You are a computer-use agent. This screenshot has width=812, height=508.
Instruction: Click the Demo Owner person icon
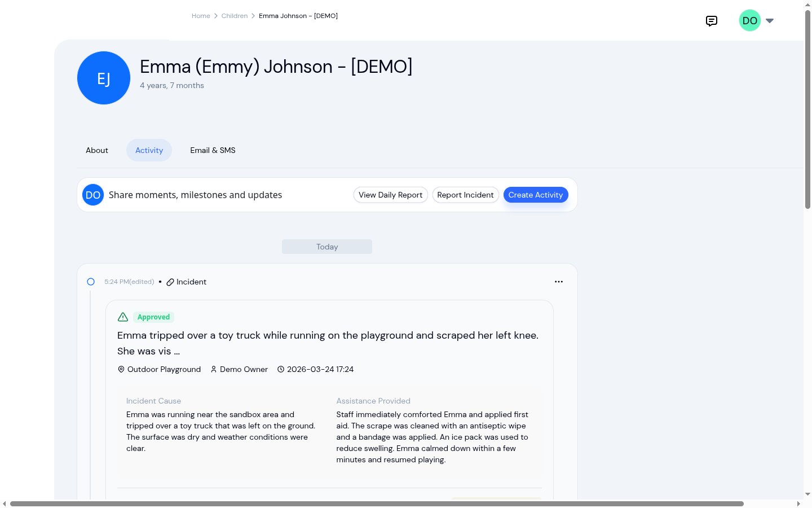(214, 369)
